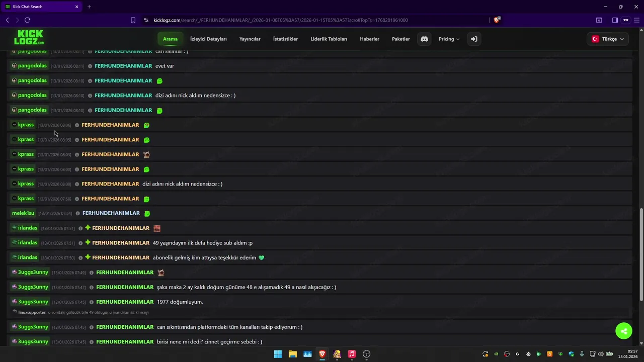Image resolution: width=644 pixels, height=362 pixels.
Task: Expand the Pricing dropdown menu
Action: (449, 39)
